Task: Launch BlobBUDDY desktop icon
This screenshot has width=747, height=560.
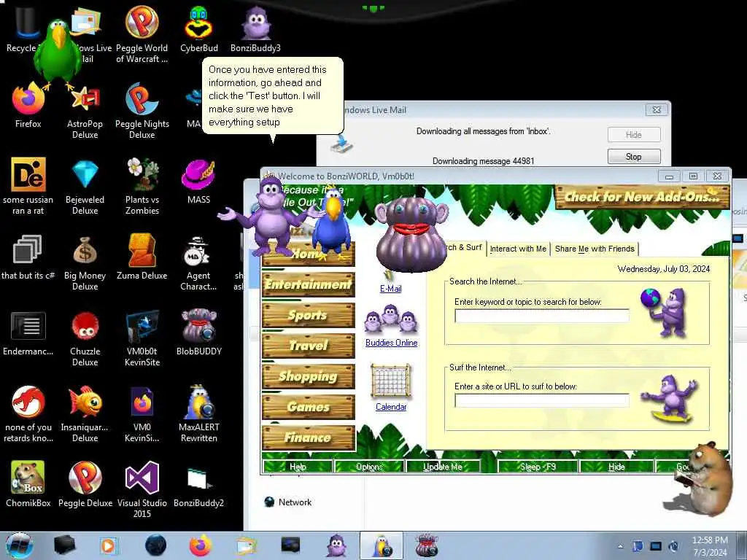Action: point(198,332)
